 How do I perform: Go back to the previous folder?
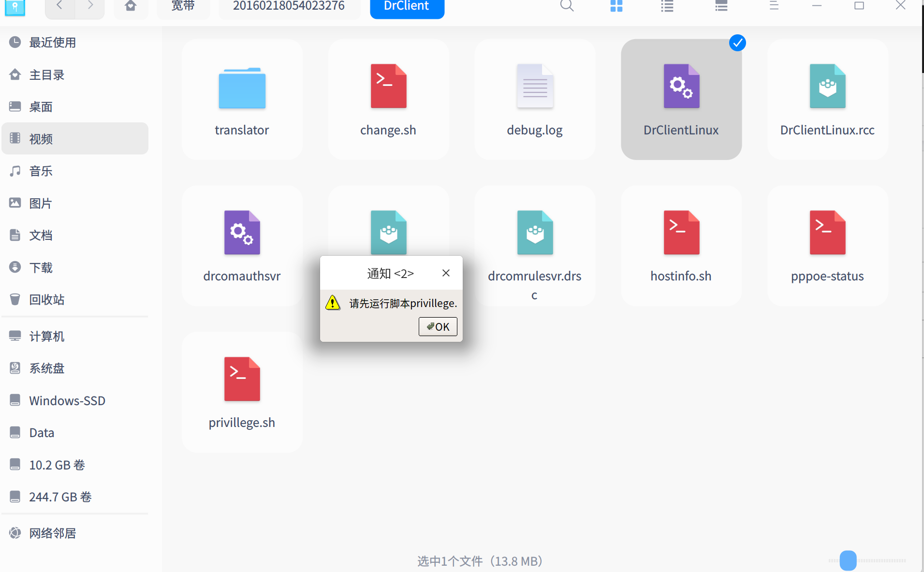(60, 6)
